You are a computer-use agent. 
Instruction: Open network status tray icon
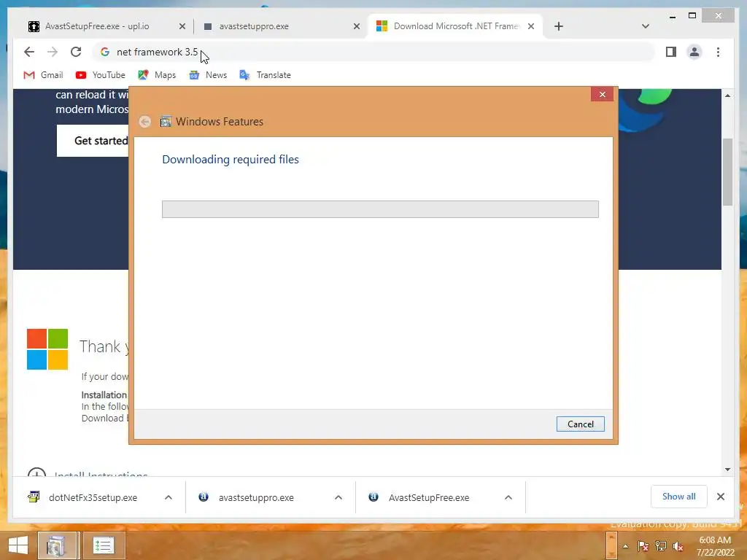660,546
